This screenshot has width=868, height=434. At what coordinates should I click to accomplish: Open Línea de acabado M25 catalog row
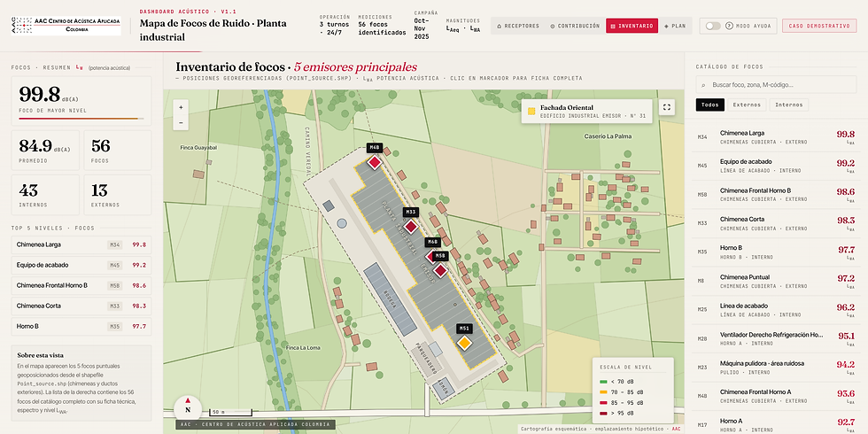(776, 310)
